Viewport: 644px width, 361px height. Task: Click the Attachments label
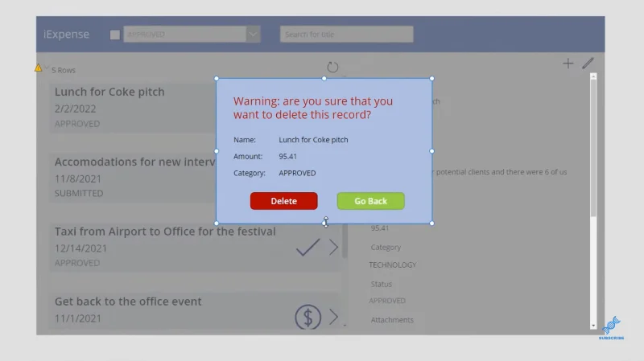point(392,320)
